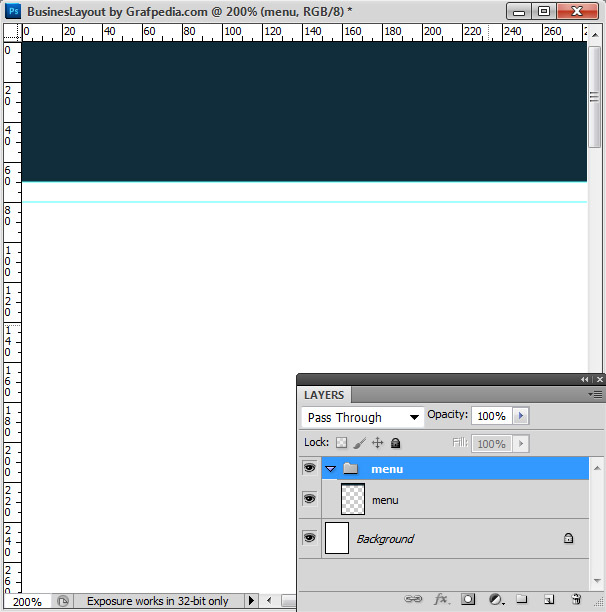Toggle lock position
Screen dimensions: 606x612
[377, 443]
